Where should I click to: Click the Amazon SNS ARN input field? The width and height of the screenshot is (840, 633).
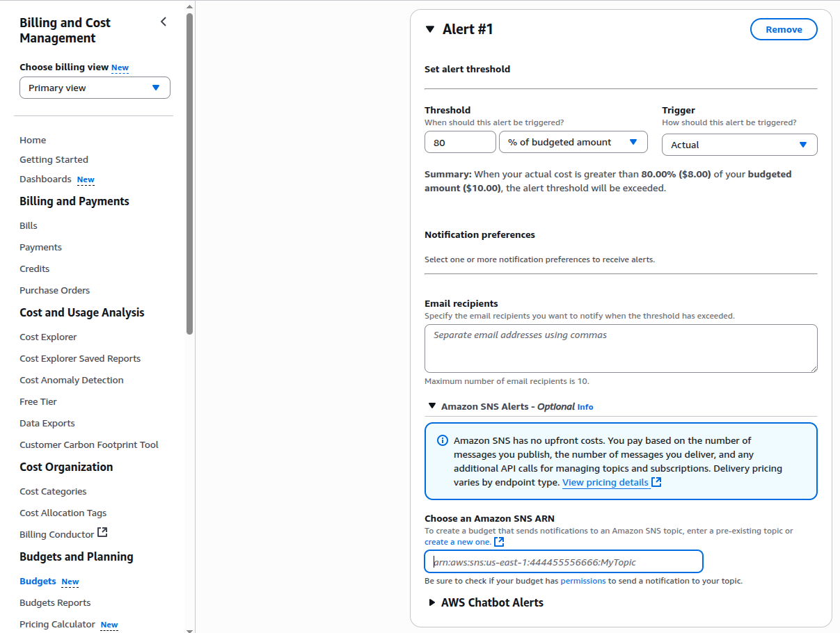(564, 561)
